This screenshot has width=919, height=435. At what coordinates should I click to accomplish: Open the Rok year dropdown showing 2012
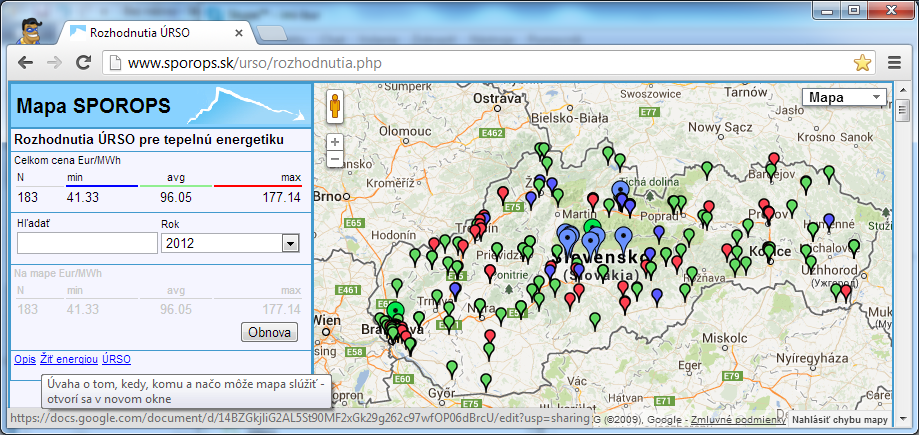(x=230, y=243)
